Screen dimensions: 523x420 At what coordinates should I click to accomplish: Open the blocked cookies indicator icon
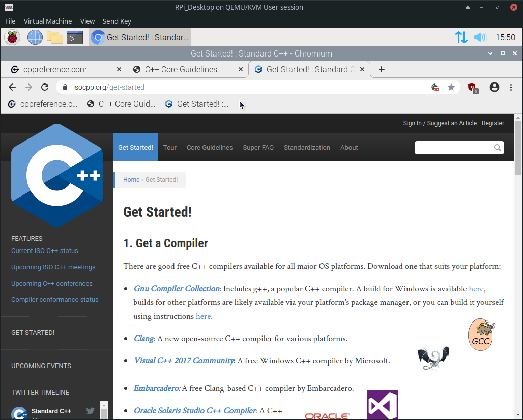435,87
